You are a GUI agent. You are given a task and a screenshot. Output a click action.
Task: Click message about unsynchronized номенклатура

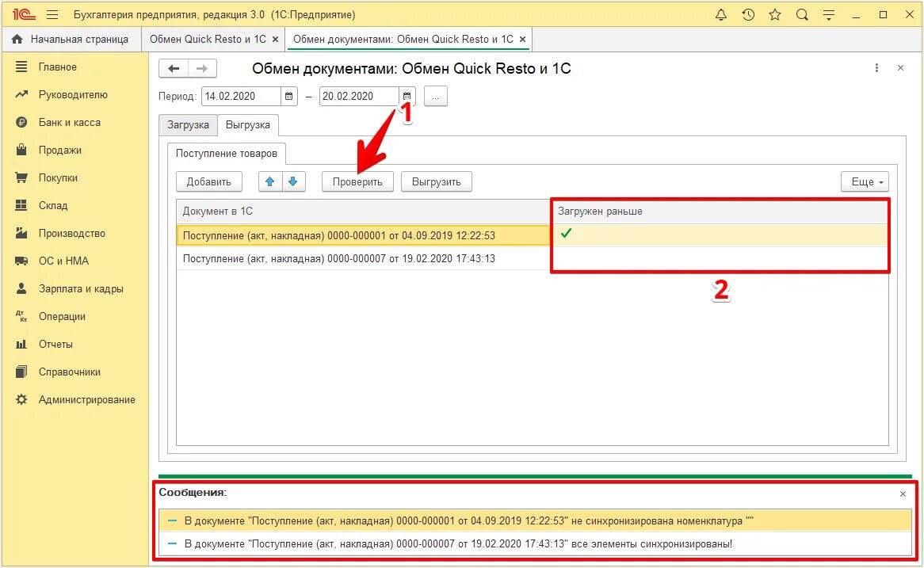[534, 520]
